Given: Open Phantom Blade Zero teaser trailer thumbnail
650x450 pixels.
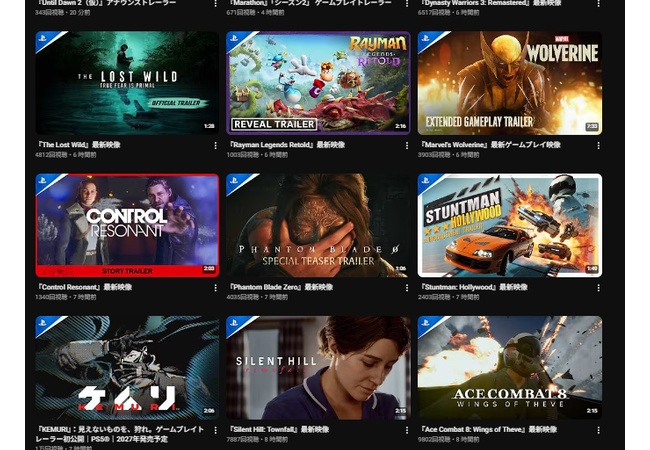Looking at the screenshot, I should pyautogui.click(x=318, y=225).
